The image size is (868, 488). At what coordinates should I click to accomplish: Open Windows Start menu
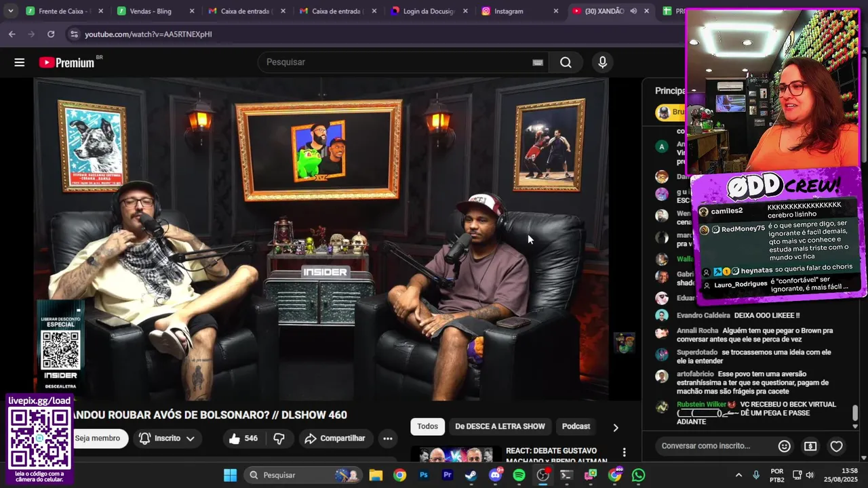(230, 475)
